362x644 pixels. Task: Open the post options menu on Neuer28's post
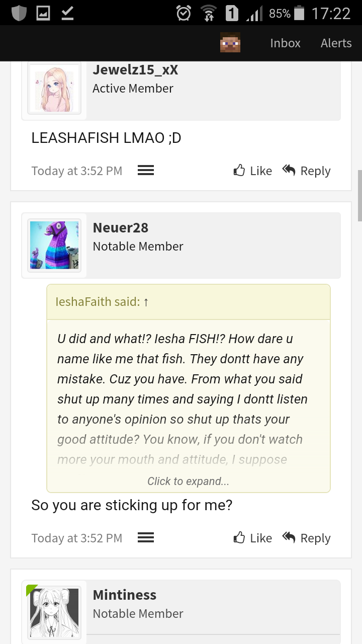tap(146, 538)
